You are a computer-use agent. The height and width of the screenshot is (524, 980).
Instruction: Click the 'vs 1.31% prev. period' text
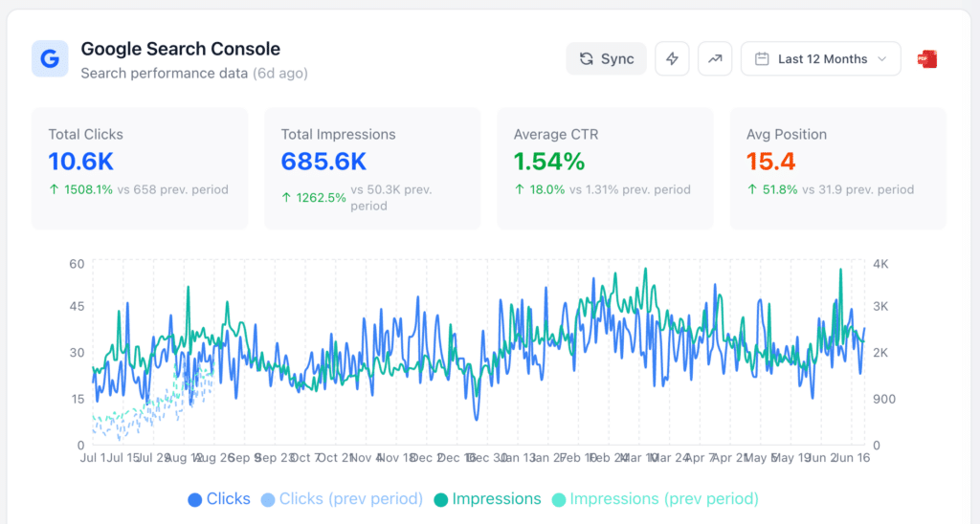pyautogui.click(x=630, y=190)
